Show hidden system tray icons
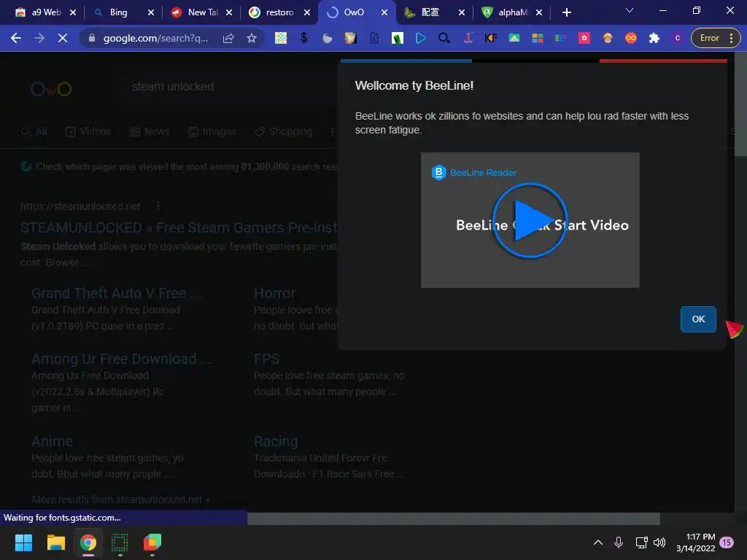Viewport: 747px width, 560px height. pyautogui.click(x=598, y=542)
